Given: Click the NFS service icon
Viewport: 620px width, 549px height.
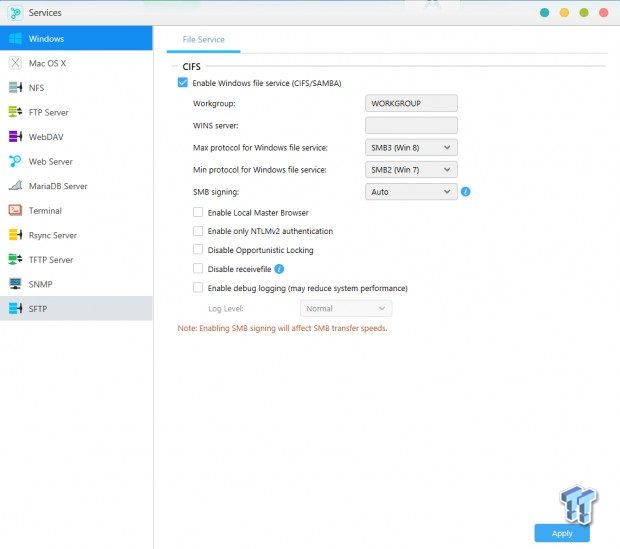Looking at the screenshot, I should (15, 87).
